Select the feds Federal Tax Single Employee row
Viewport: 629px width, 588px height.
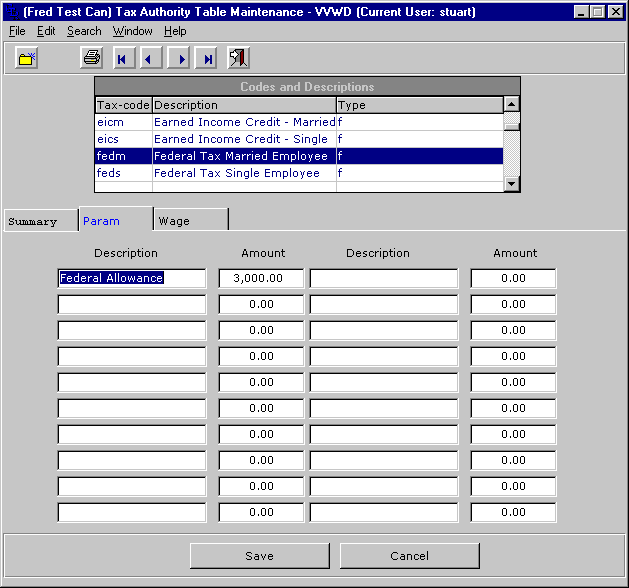tap(236, 173)
